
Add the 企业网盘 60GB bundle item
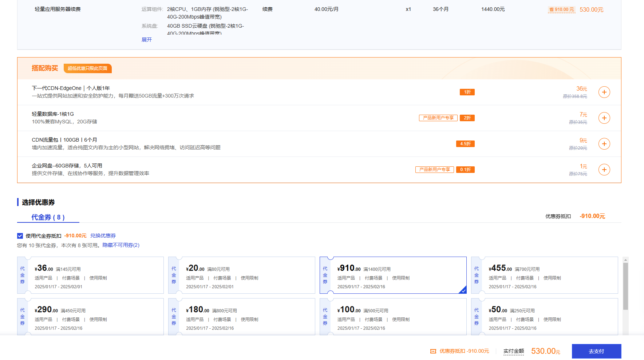[604, 170]
